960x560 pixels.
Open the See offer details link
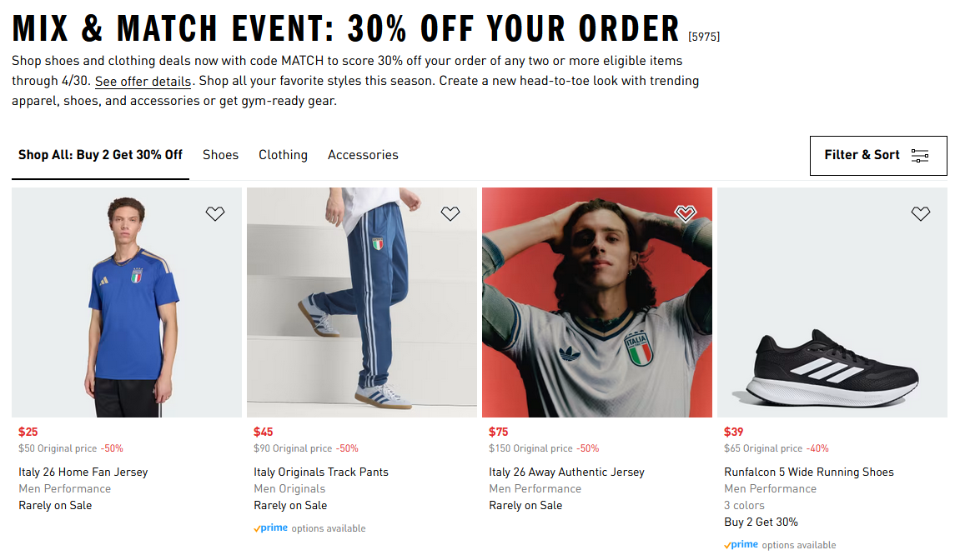click(143, 82)
